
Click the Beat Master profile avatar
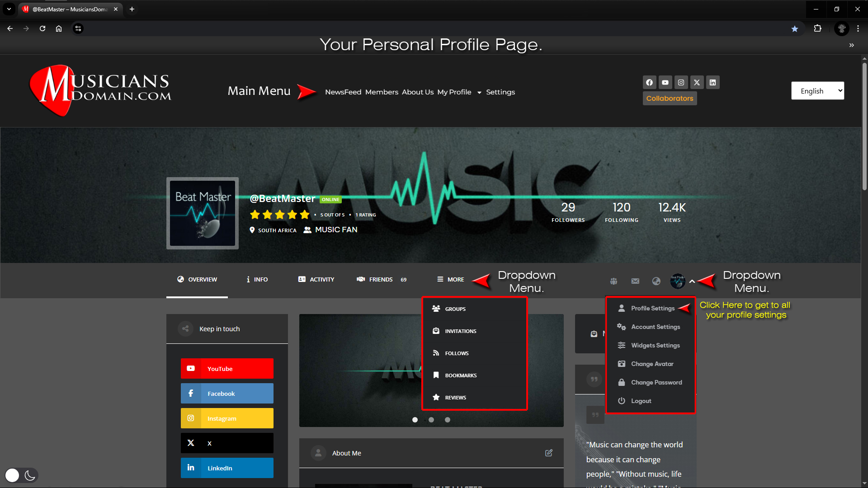click(x=203, y=213)
